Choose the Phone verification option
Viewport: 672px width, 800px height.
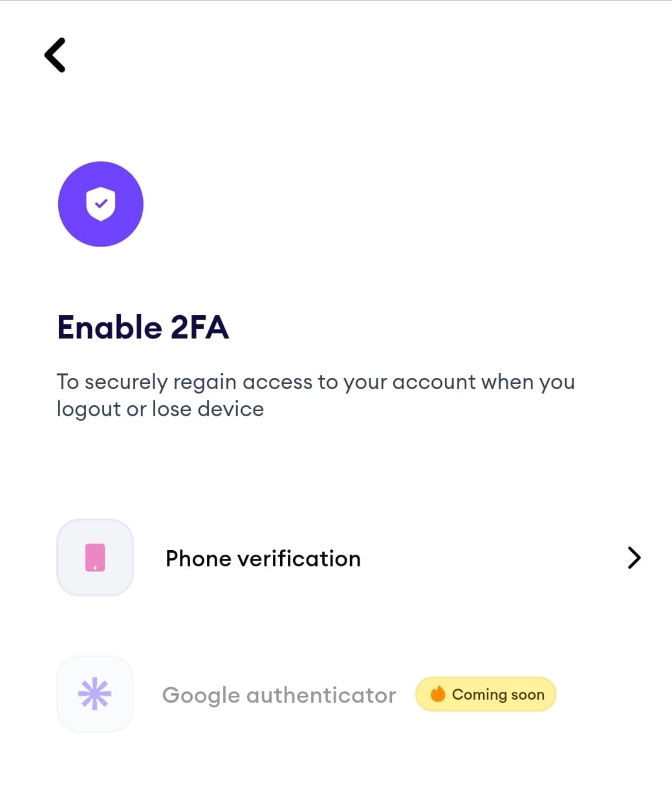[349, 557]
